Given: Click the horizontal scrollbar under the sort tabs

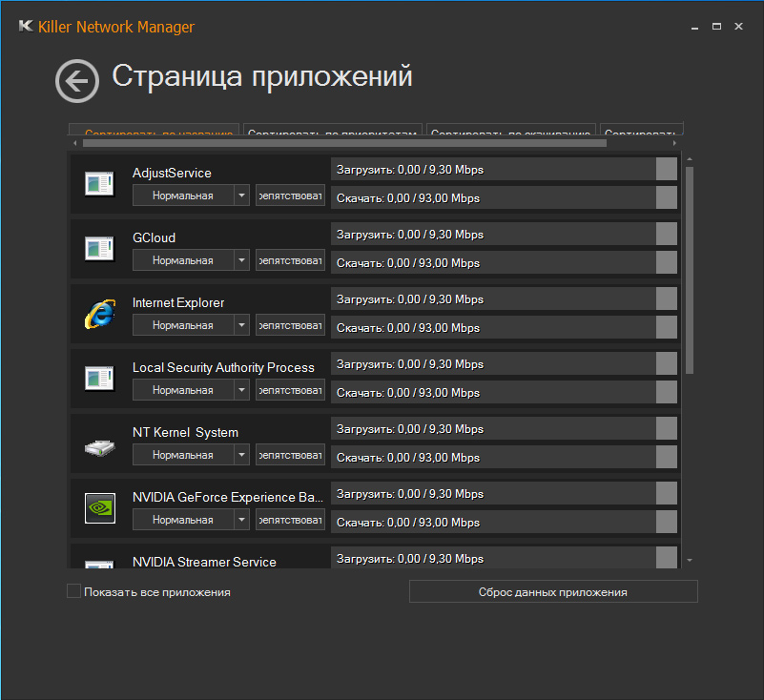Looking at the screenshot, I should (x=344, y=143).
